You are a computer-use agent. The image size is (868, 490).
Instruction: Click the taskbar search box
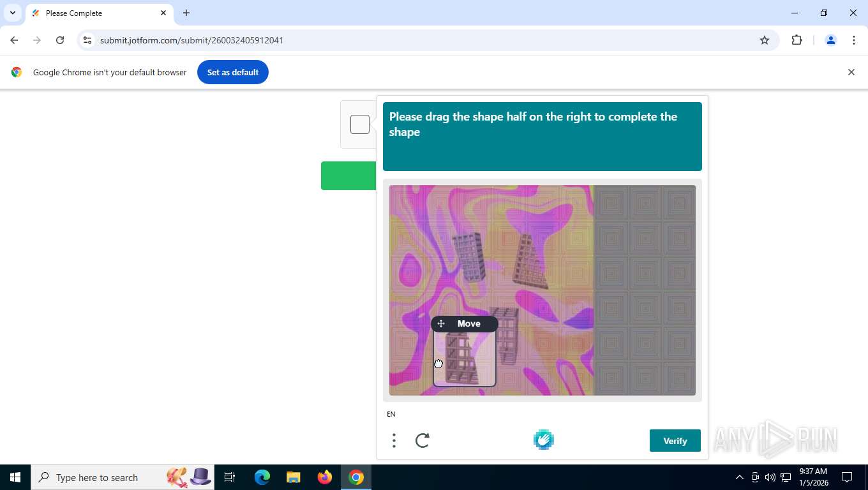(123, 477)
